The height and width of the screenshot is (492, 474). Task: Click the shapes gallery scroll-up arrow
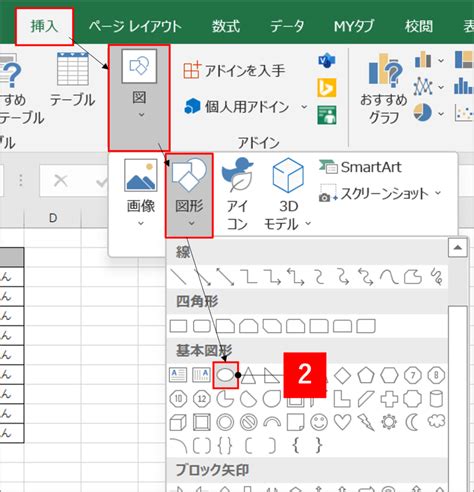tap(457, 247)
